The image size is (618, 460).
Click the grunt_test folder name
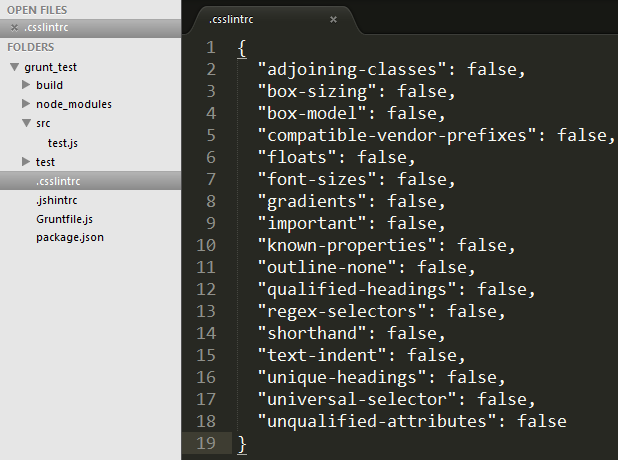(51, 67)
